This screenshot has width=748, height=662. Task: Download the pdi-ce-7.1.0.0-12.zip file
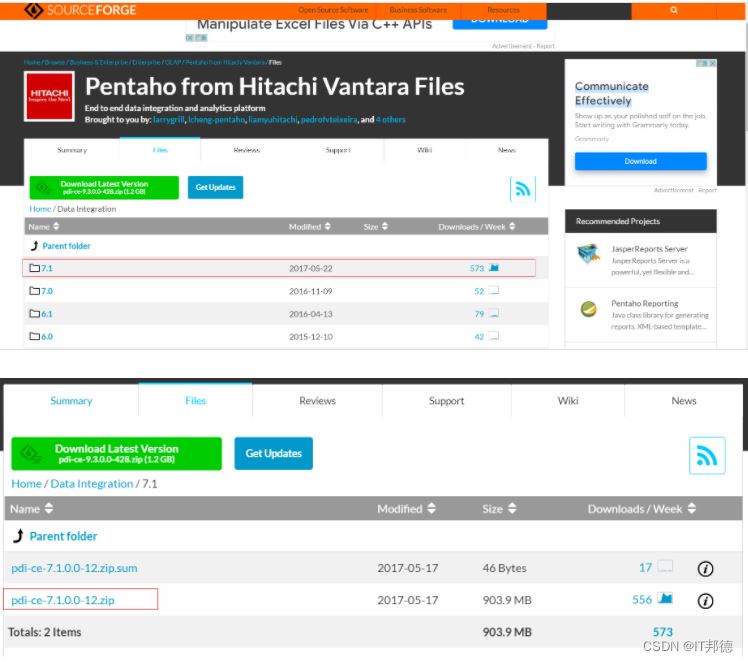(x=62, y=600)
